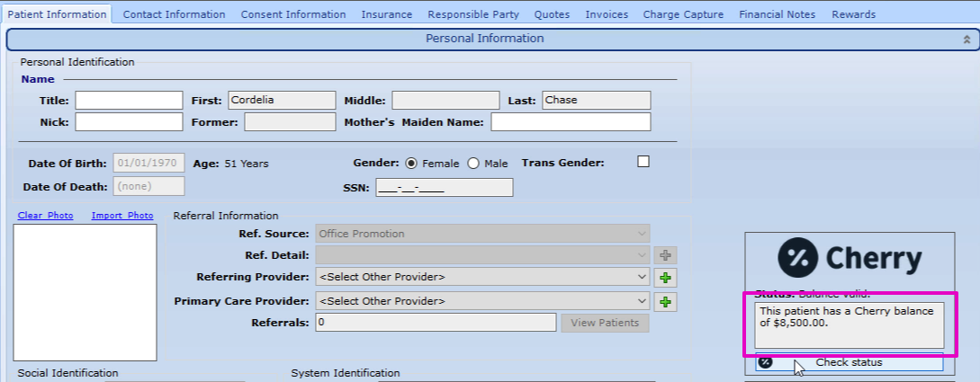Click green plus next to Primary Care Provider
The width and height of the screenshot is (980, 382).
pyautogui.click(x=665, y=301)
